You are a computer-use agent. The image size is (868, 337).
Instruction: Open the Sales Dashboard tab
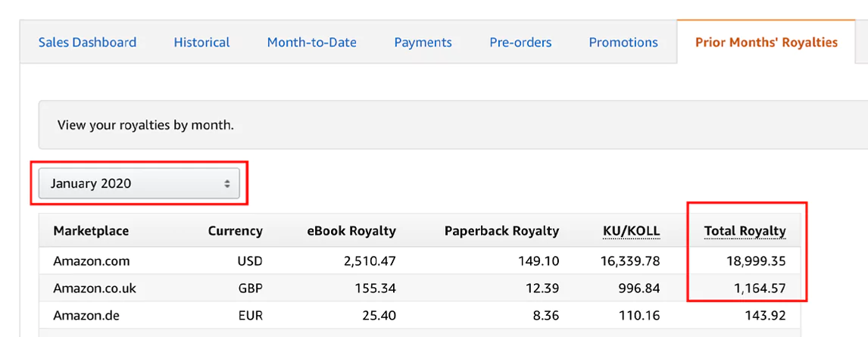[87, 42]
